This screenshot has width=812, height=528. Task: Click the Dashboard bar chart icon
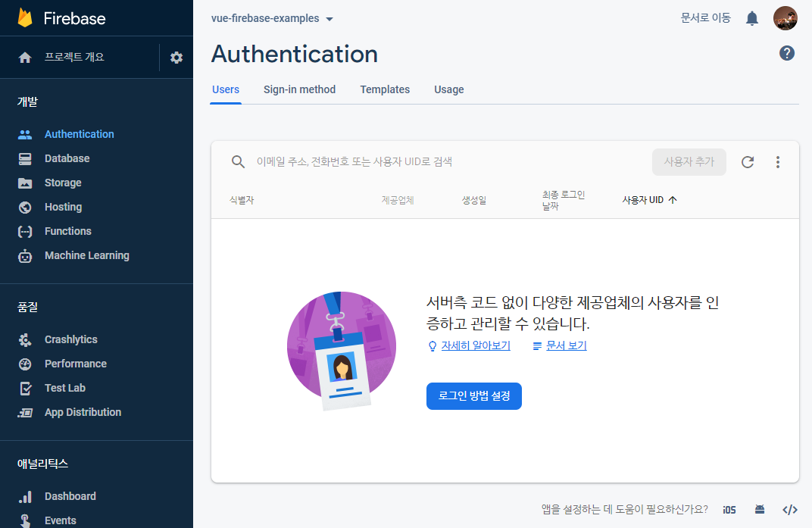25,497
